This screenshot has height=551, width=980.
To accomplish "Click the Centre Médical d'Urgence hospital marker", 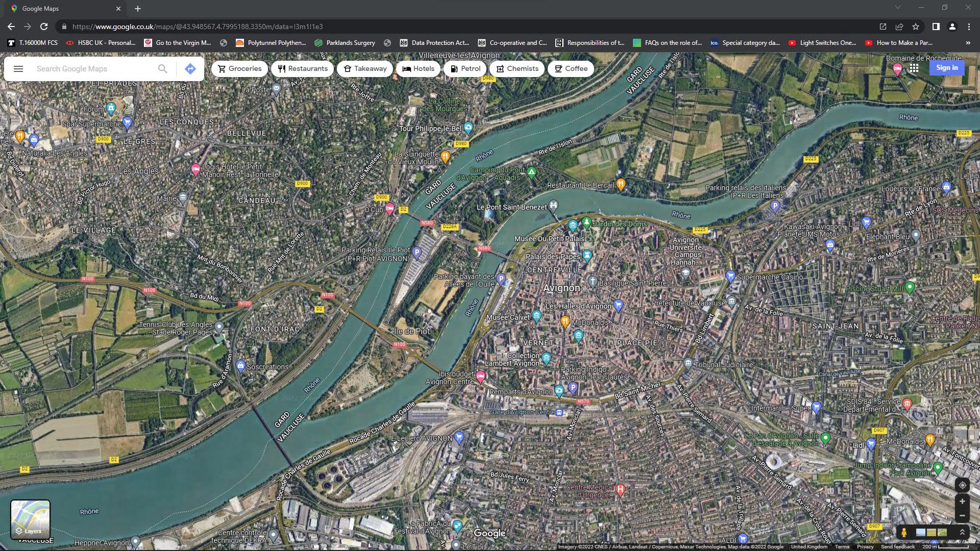I will click(620, 490).
